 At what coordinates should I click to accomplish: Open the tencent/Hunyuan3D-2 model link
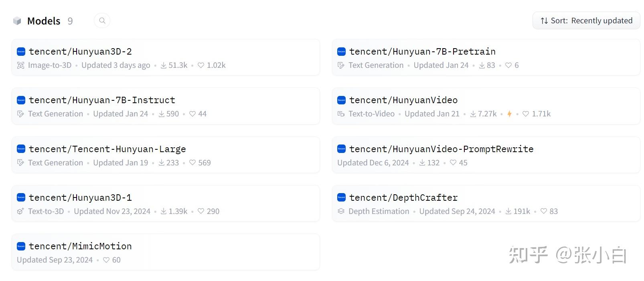pyautogui.click(x=80, y=51)
